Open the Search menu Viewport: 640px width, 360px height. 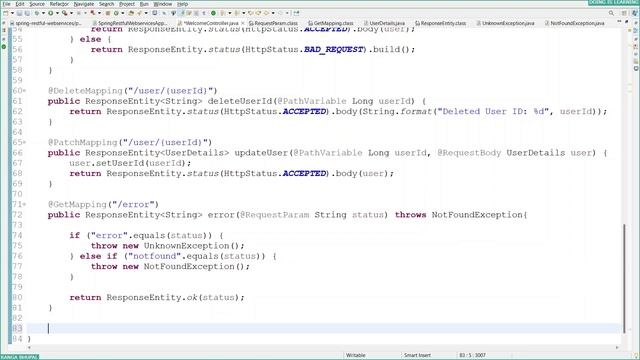(107, 4)
